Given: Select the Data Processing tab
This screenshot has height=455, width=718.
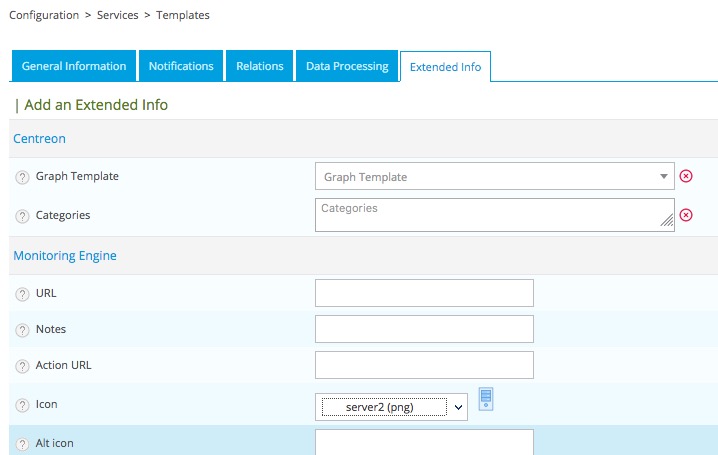Looking at the screenshot, I should coord(347,66).
